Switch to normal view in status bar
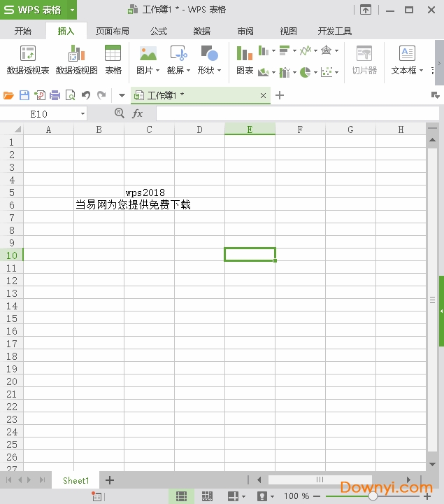The image size is (444, 504). click(x=181, y=496)
